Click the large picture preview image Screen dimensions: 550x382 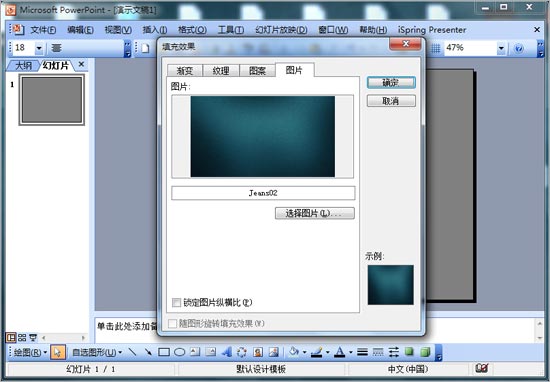click(263, 136)
